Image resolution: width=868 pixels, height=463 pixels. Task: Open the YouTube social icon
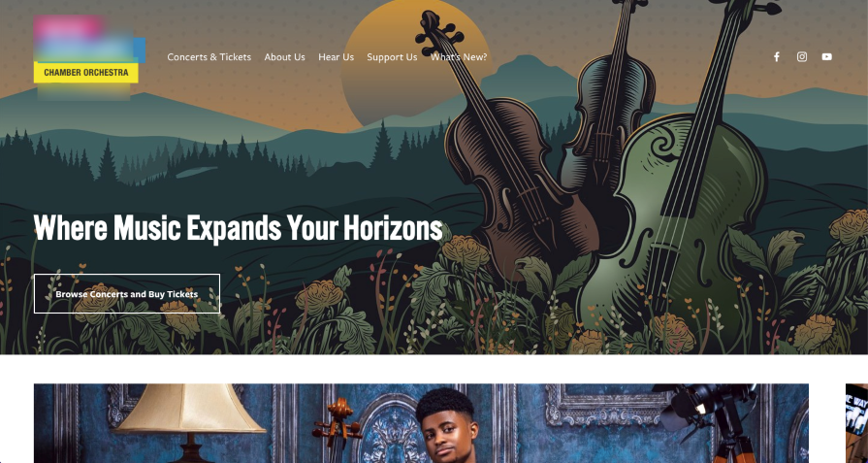pyautogui.click(x=826, y=57)
